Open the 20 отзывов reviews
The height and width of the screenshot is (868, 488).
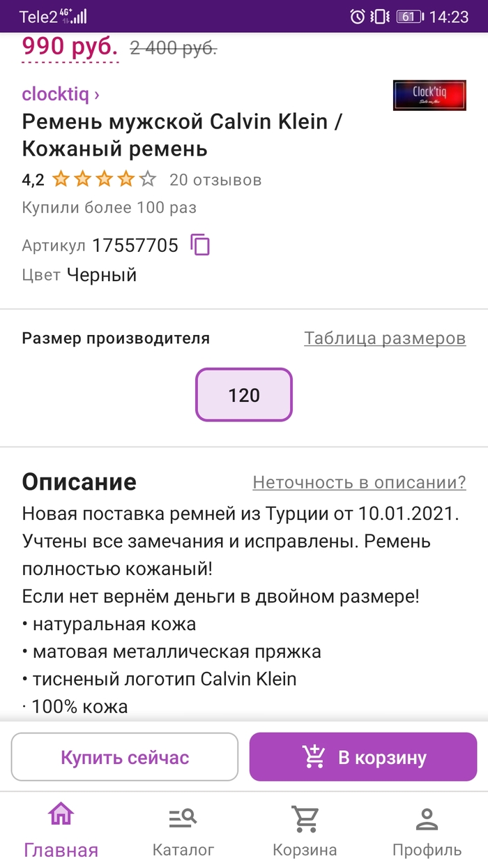point(215,180)
